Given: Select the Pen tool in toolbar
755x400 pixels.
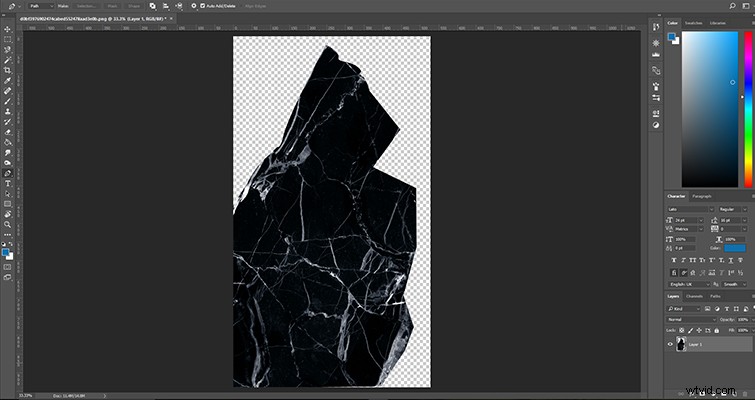Looking at the screenshot, I should (x=7, y=173).
